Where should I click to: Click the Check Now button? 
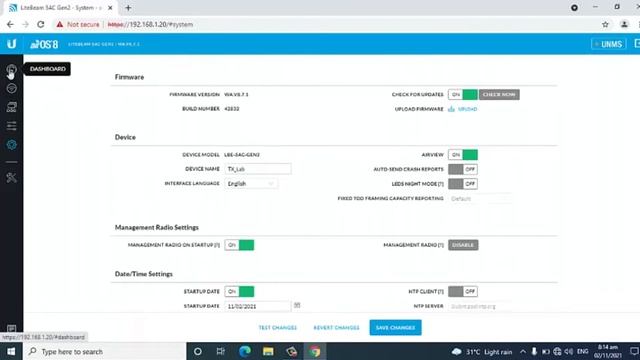coord(499,94)
